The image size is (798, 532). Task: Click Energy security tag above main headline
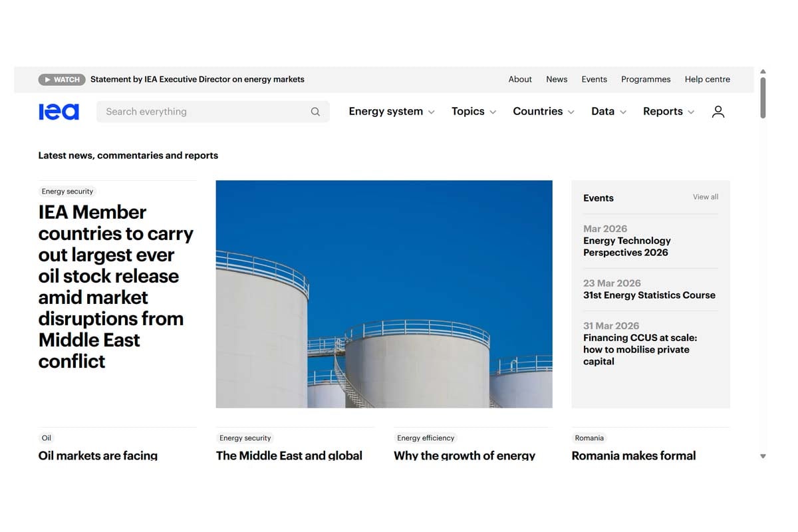click(67, 192)
